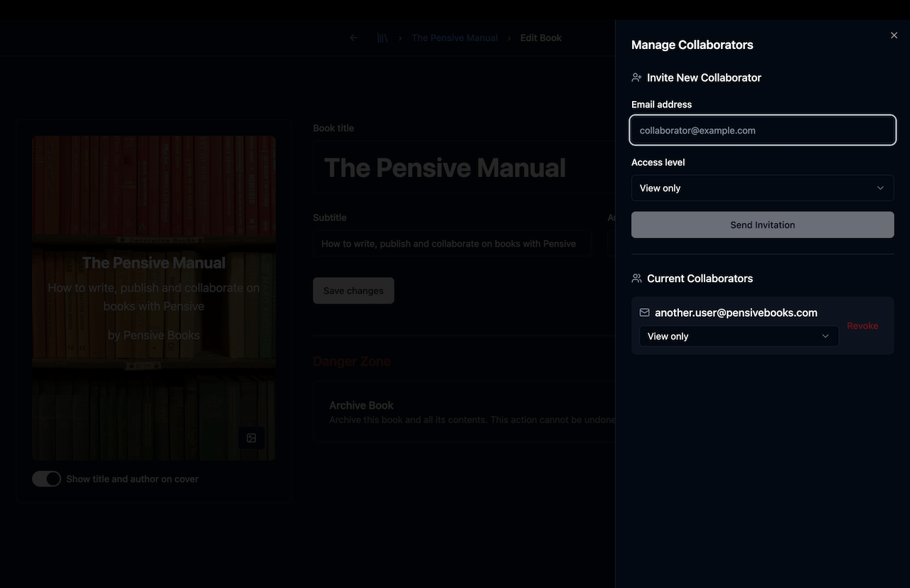Edit the subtitle text field
Viewport: 910px width, 588px height.
point(452,244)
